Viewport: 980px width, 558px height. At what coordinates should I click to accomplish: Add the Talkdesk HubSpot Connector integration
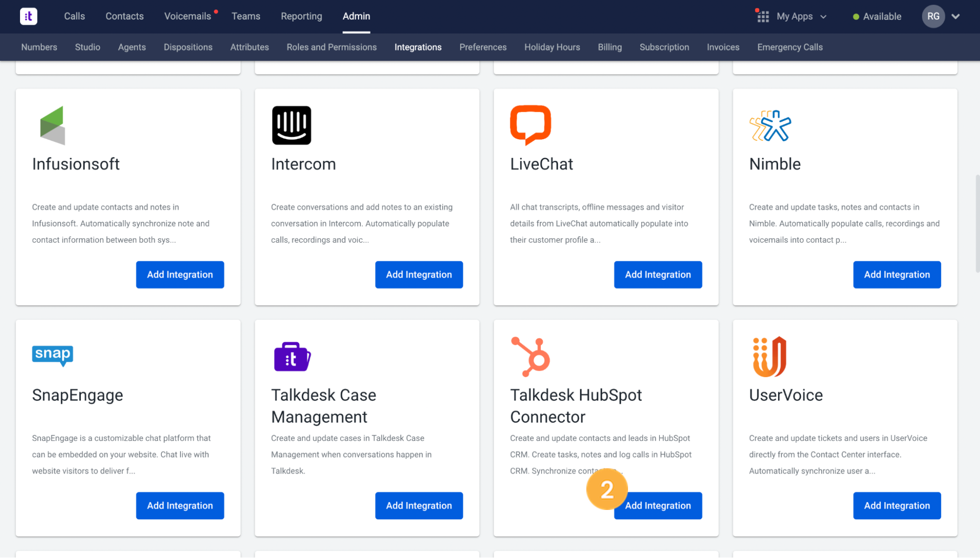coord(658,506)
